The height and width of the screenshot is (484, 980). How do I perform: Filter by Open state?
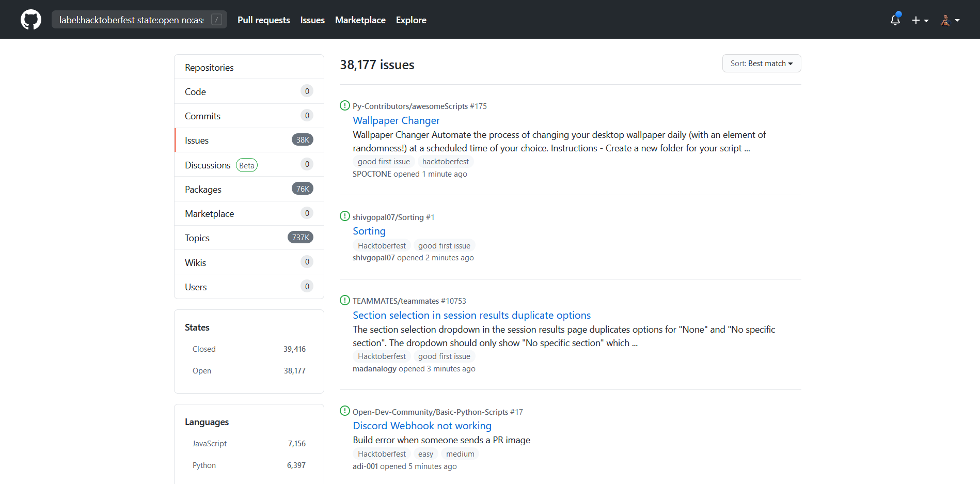249,371
